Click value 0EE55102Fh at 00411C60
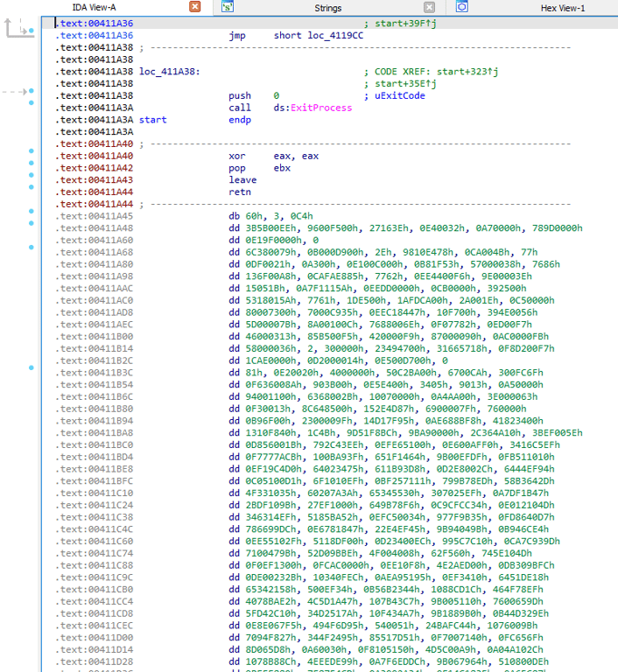The width and height of the screenshot is (618, 672). pyautogui.click(x=273, y=541)
